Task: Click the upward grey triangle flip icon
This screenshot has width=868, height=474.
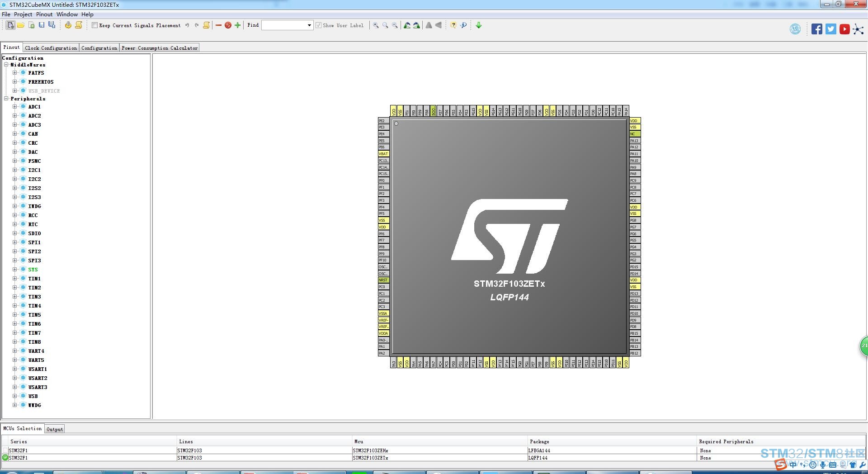Action: point(429,25)
